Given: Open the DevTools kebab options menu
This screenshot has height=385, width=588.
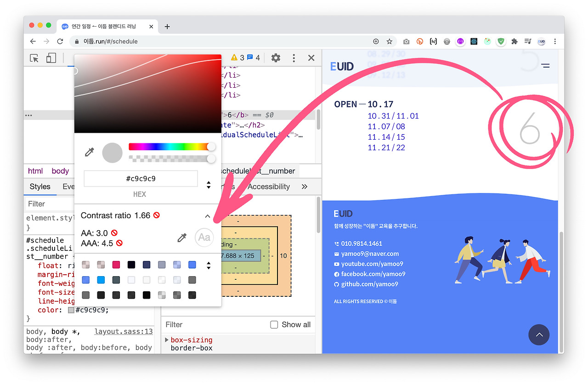Looking at the screenshot, I should pos(294,58).
